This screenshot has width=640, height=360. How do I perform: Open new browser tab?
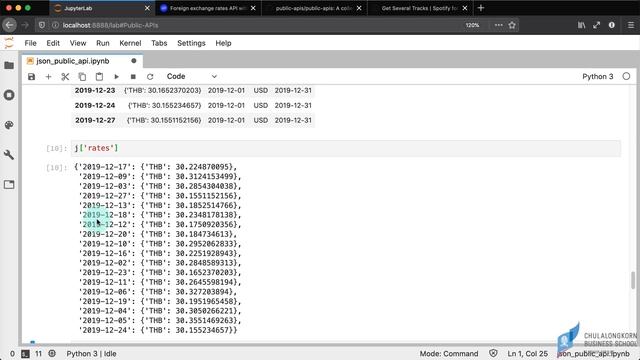(x=480, y=8)
